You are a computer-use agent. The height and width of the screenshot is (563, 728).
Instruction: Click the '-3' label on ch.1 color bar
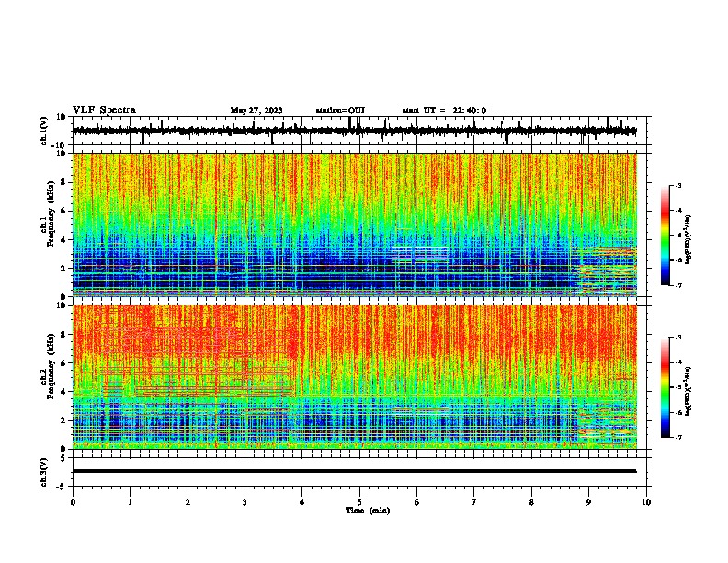(x=678, y=185)
